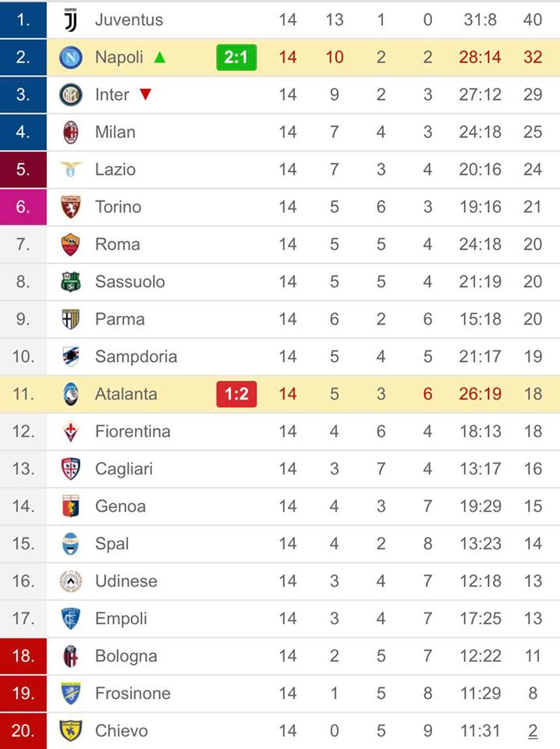
Task: Click the Juventus club crest
Action: (x=71, y=20)
